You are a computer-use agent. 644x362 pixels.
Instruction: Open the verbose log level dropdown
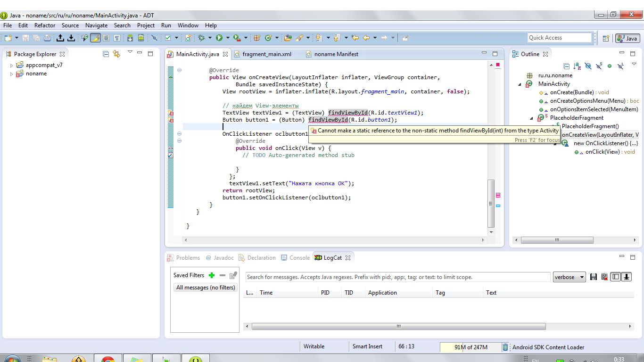569,277
